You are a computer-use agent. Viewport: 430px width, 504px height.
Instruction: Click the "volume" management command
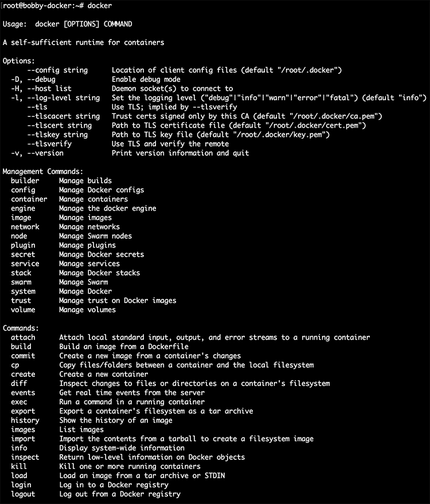[x=23, y=310]
